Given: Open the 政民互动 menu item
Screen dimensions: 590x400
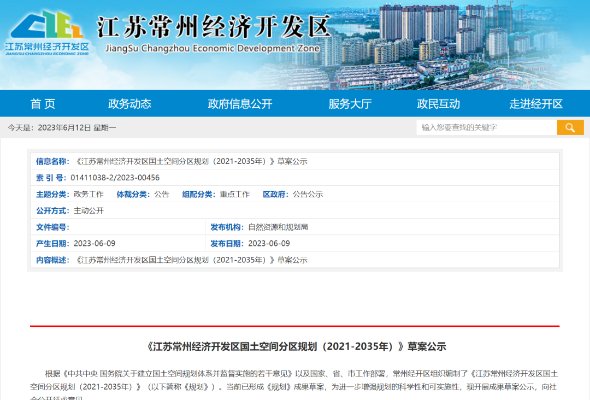Looking at the screenshot, I should [438, 103].
